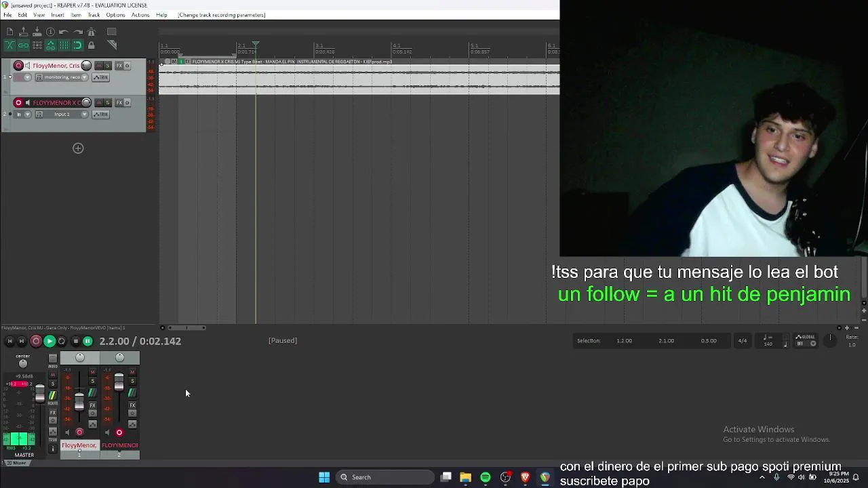The height and width of the screenshot is (488, 868).
Task: Mute FLOYYMENOR X C track in track panel
Action: pos(99,103)
